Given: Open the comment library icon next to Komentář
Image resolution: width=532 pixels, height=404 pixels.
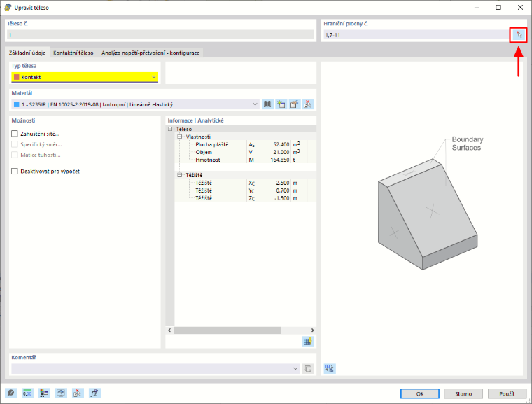Looking at the screenshot, I should point(308,368).
